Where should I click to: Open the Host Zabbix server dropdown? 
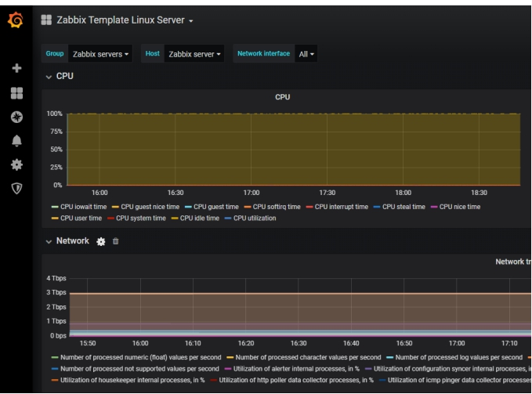point(194,53)
